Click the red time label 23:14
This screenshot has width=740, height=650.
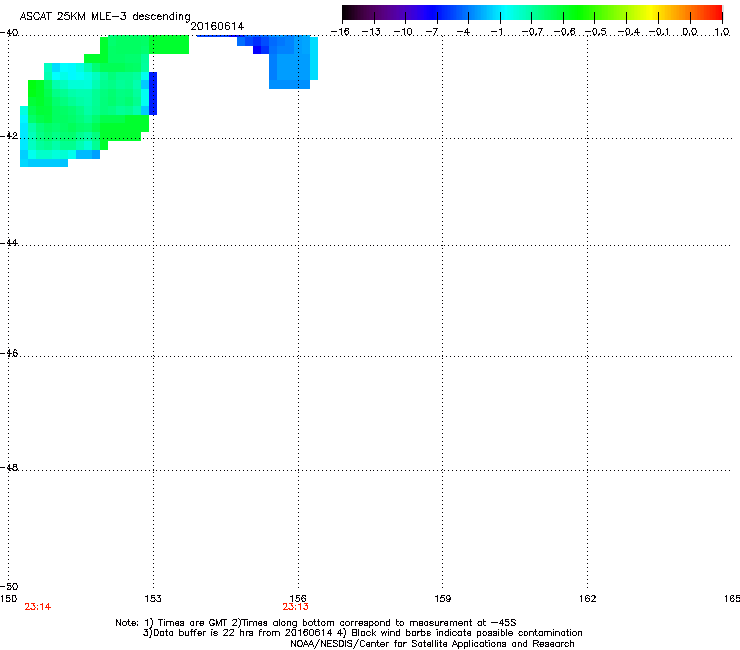pyautogui.click(x=38, y=607)
